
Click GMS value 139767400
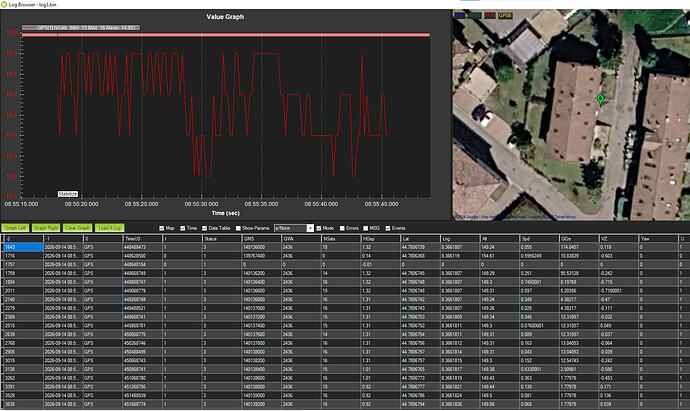click(254, 256)
